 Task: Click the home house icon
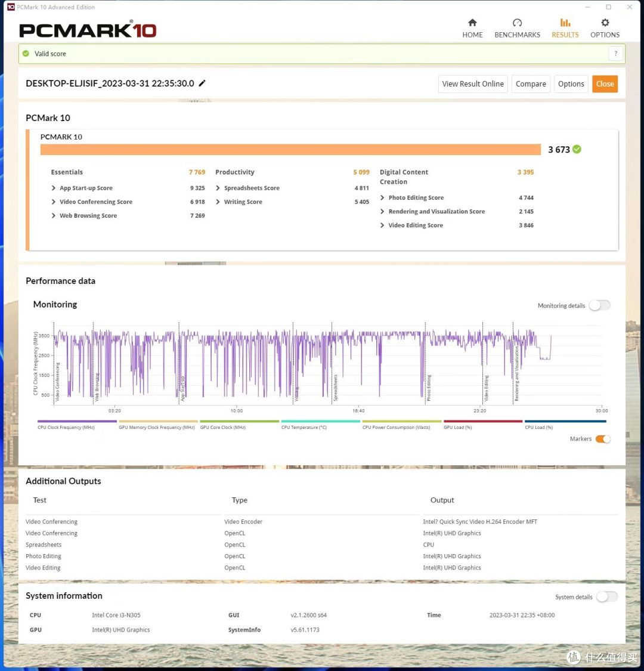pos(472,23)
